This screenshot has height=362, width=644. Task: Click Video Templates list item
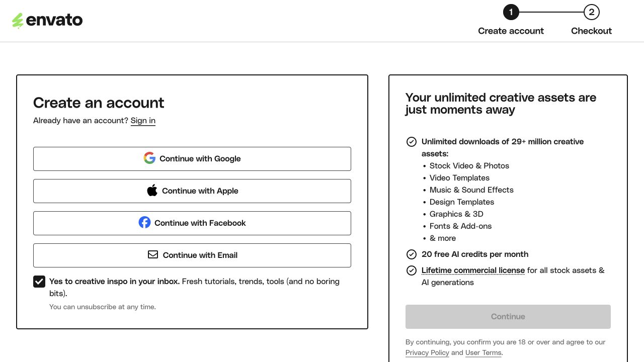459,178
